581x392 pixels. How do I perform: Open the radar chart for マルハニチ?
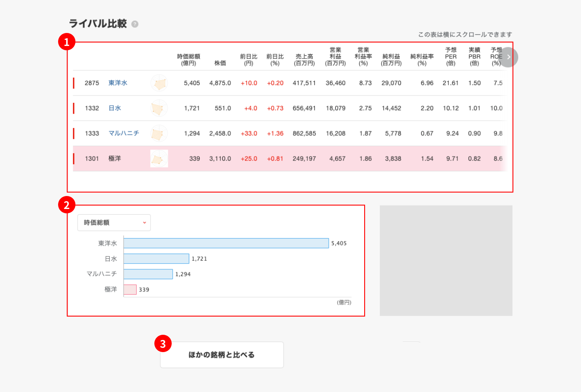tap(159, 134)
